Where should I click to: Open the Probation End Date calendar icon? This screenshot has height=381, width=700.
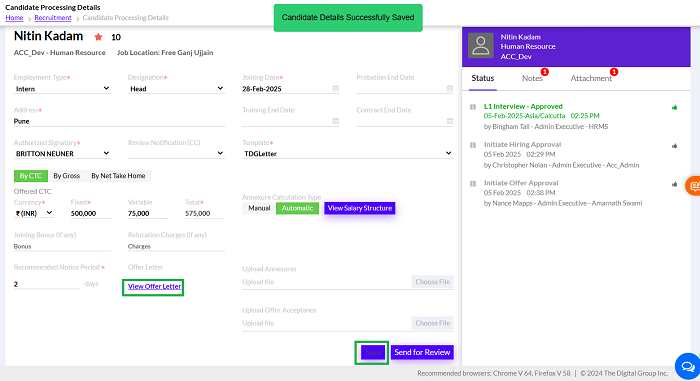(x=450, y=88)
